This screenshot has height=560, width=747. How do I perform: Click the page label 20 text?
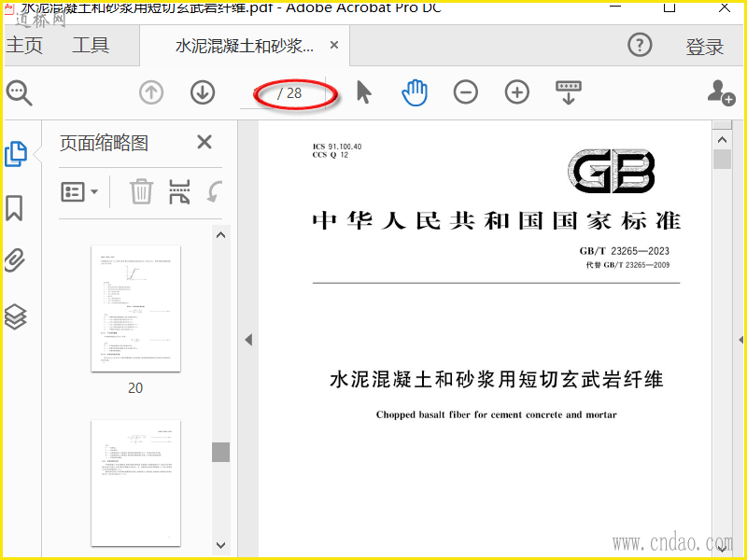pyautogui.click(x=135, y=388)
